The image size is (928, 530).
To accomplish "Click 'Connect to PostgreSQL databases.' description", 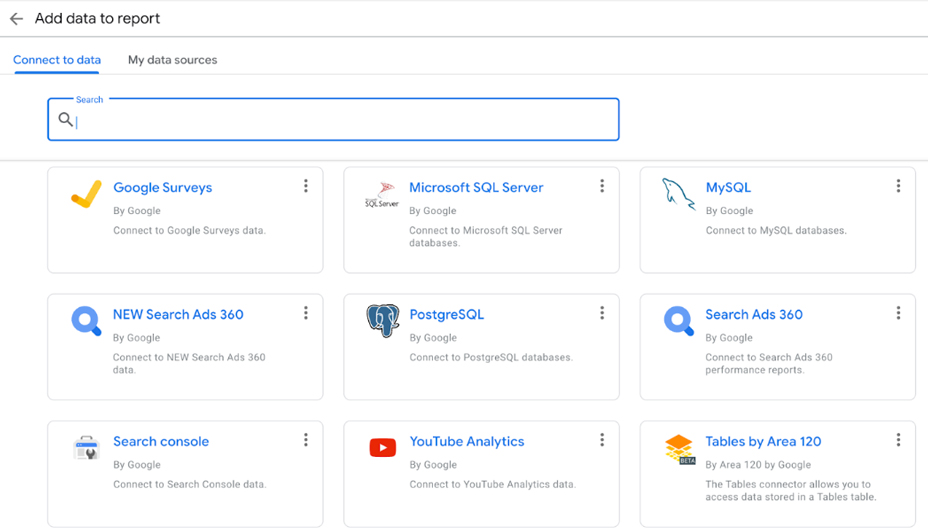I will click(x=491, y=357).
